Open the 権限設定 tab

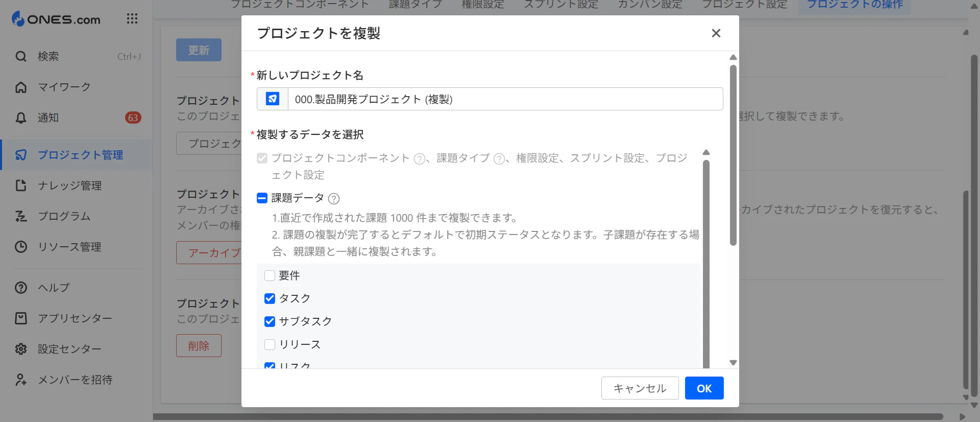coord(483,5)
